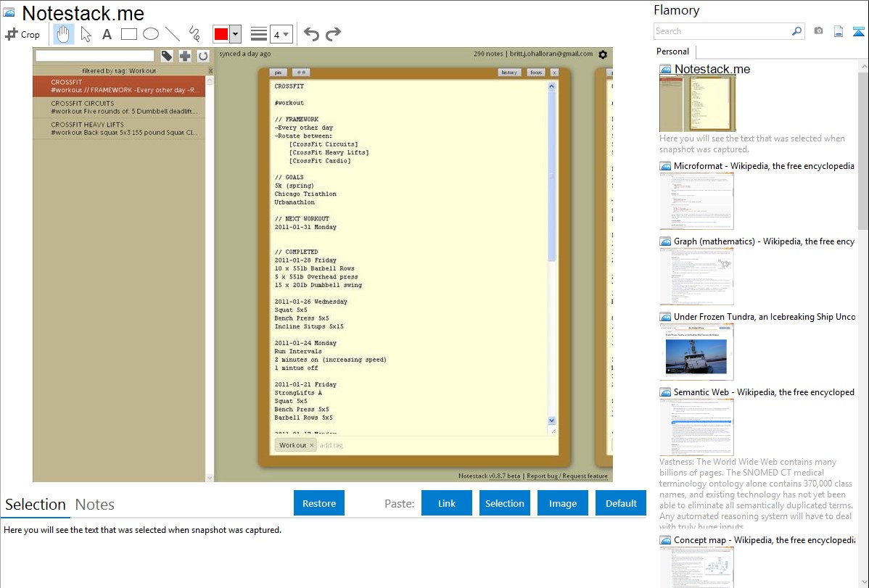Click the magnifier search icon
The image size is (869, 588).
797,31
